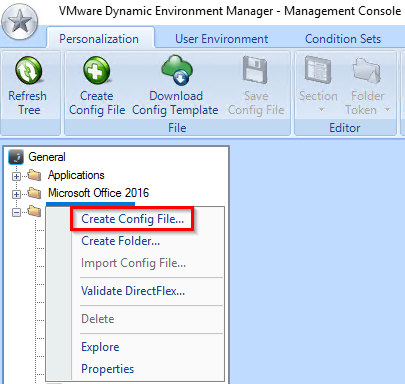The height and width of the screenshot is (384, 405).
Task: Choose Create Config File... from context menu
Action: click(132, 219)
